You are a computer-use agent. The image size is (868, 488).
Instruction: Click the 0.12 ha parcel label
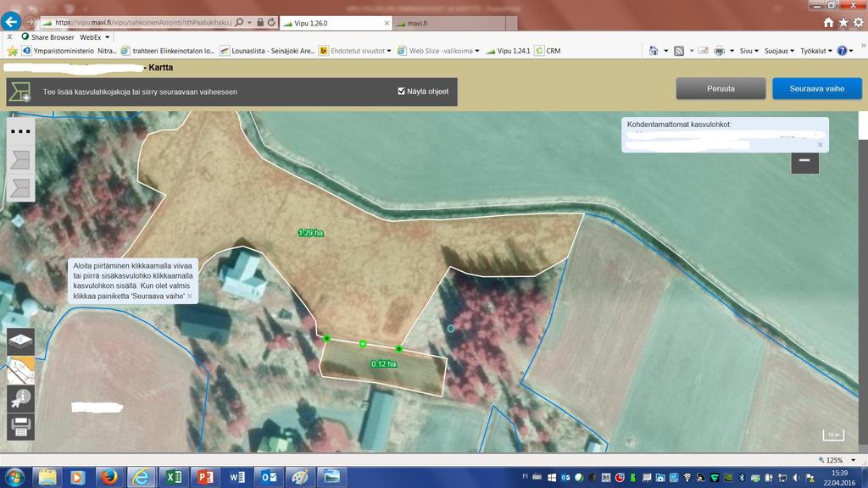pos(384,364)
